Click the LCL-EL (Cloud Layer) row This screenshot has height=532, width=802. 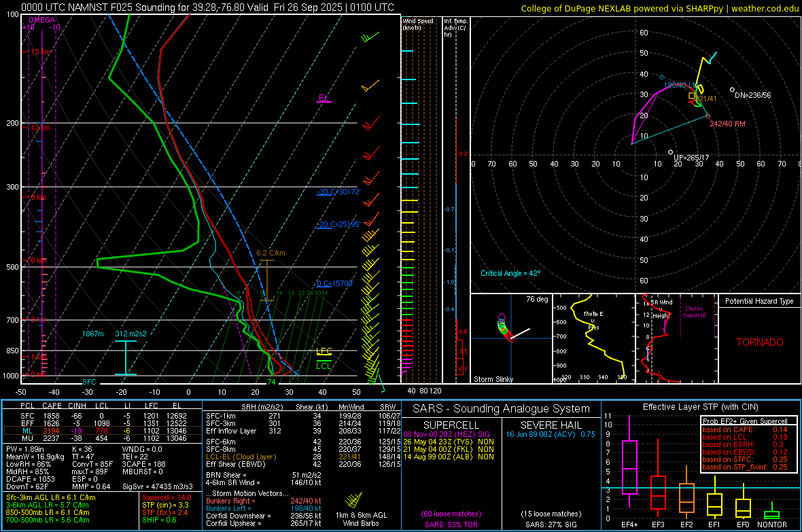coord(303,457)
